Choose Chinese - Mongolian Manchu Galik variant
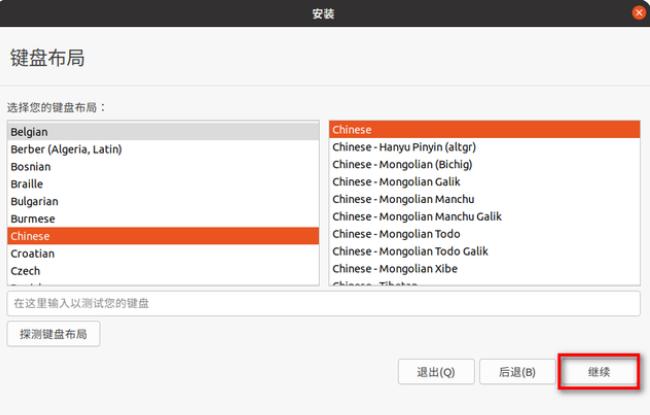 click(x=485, y=217)
